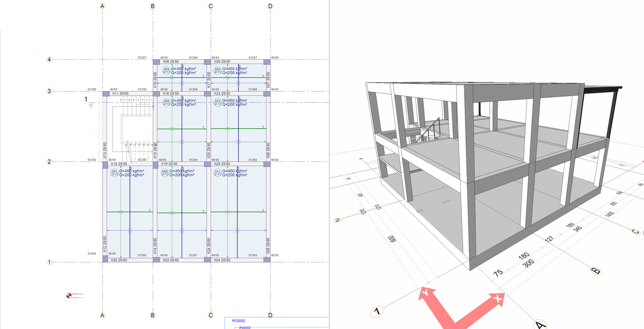This screenshot has width=644, height=329.
Task: Select the K08 25/50 beam label
Action: click(171, 61)
